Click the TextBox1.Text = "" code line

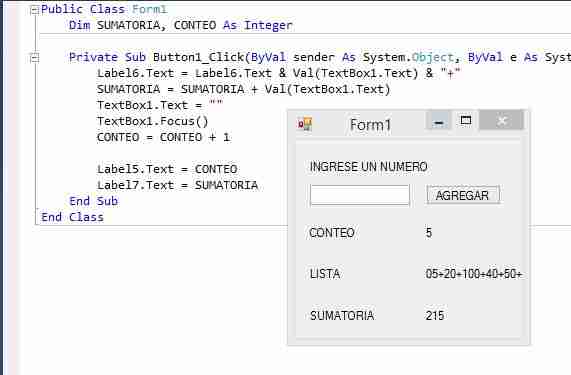[160, 105]
